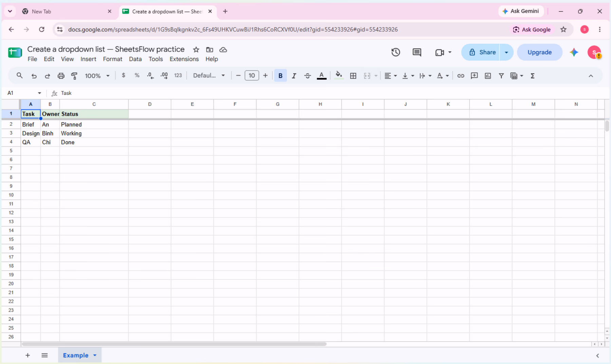This screenshot has height=364, width=611.
Task: Open comments panel icon near Share
Action: click(x=417, y=52)
